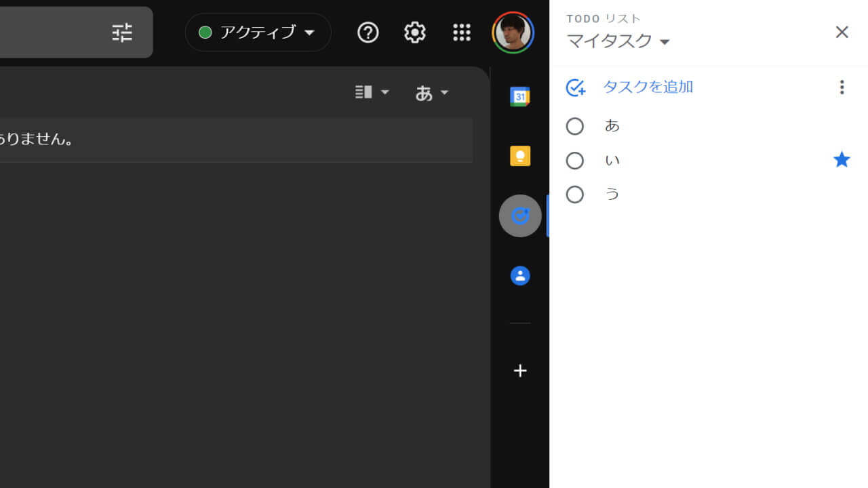Mark task う as completed
The height and width of the screenshot is (488, 868).
(x=575, y=195)
